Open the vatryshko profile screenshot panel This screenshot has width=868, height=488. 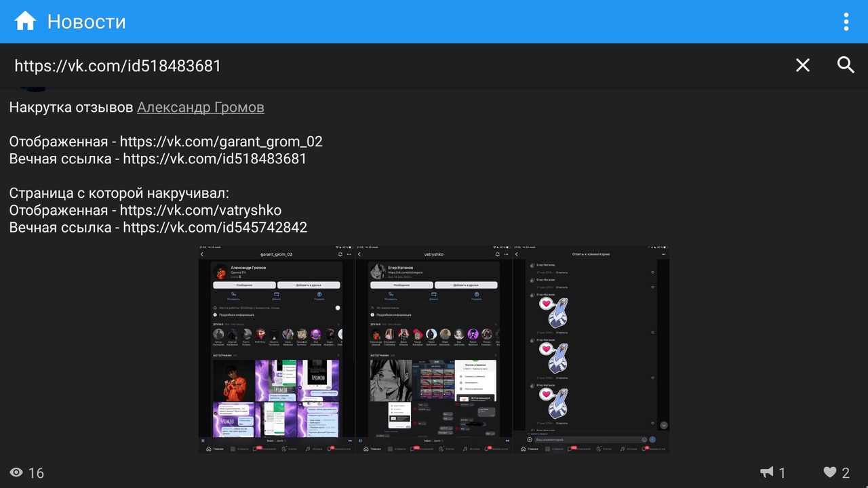click(434, 349)
